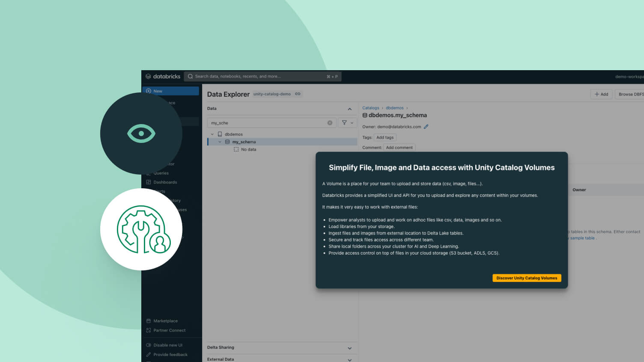Click the Add comment button
The width and height of the screenshot is (644, 362).
click(x=399, y=148)
